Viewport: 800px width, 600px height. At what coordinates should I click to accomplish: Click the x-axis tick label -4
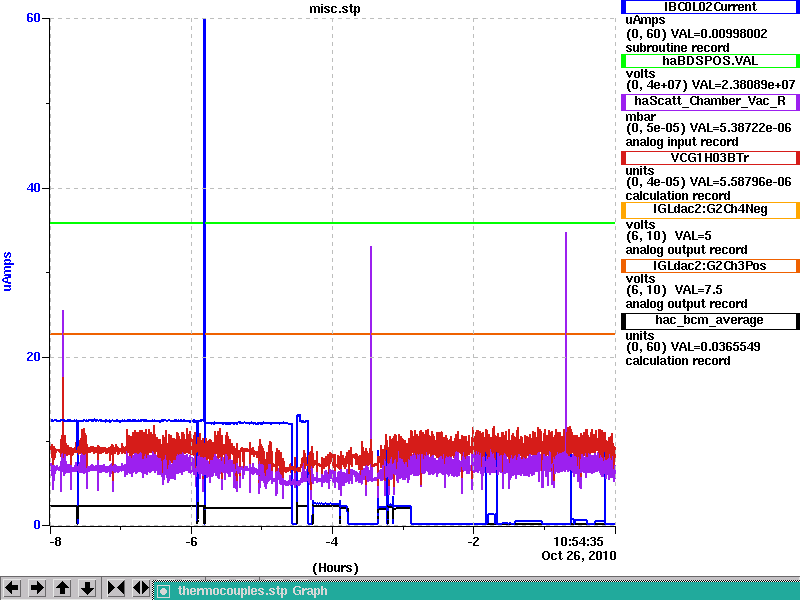[332, 541]
